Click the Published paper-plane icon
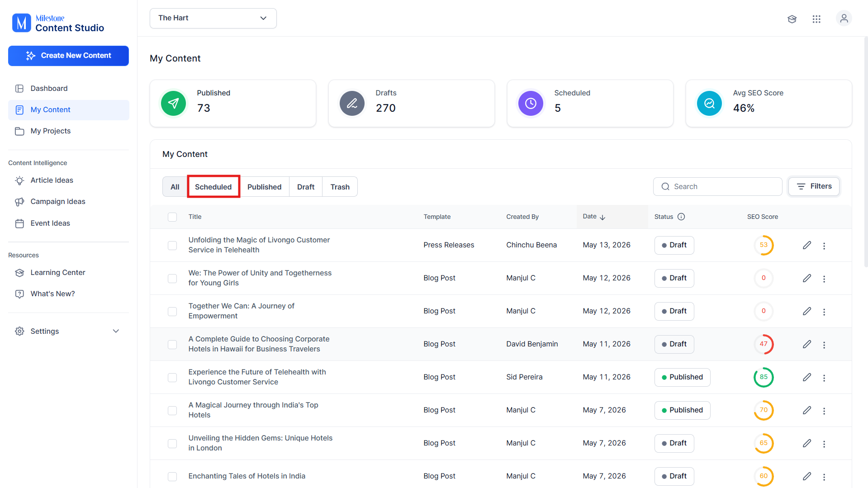868x488 pixels. pyautogui.click(x=173, y=104)
